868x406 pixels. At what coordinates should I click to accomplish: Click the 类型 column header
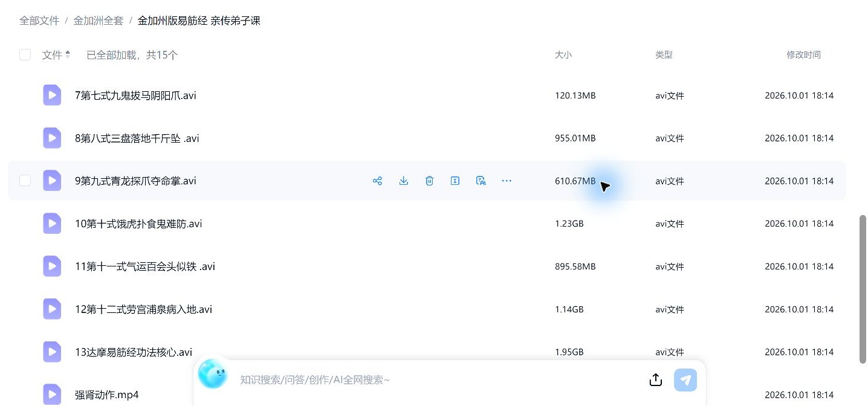coord(664,55)
